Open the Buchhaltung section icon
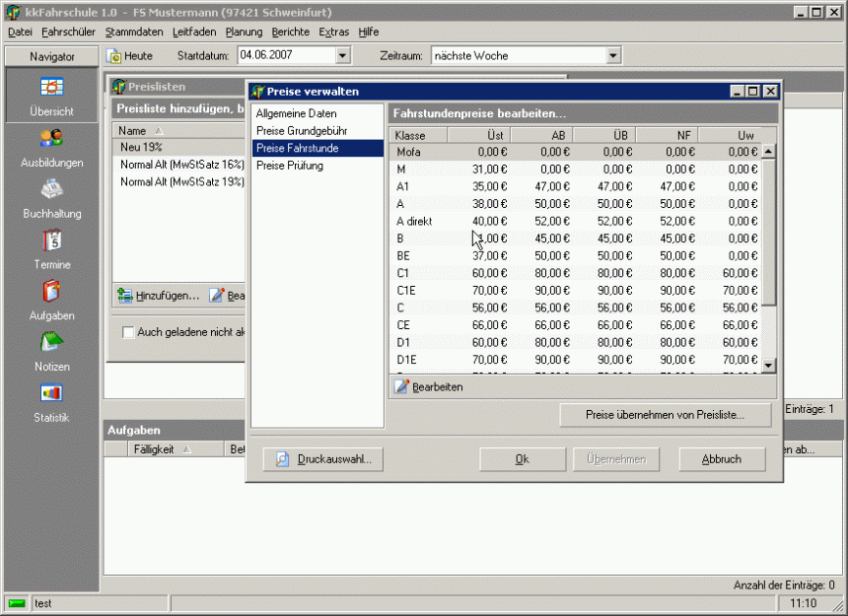848x616 pixels. (51, 190)
